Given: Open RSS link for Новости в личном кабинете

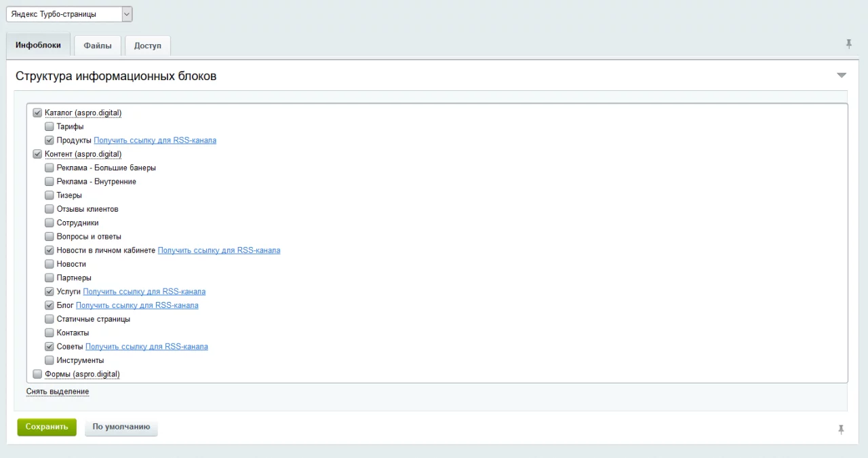Looking at the screenshot, I should (218, 250).
